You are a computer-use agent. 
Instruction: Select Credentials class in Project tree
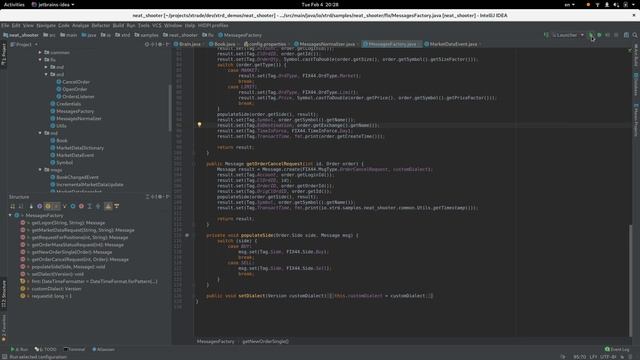[69, 104]
